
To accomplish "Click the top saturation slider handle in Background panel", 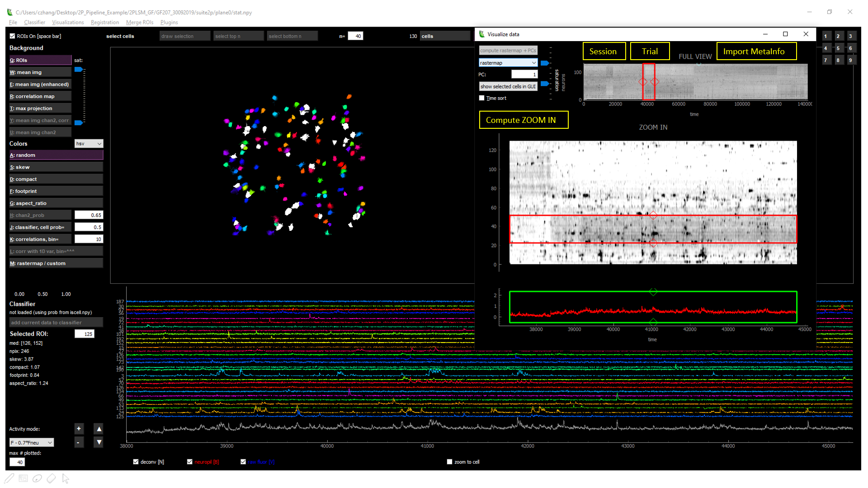I will pos(79,70).
